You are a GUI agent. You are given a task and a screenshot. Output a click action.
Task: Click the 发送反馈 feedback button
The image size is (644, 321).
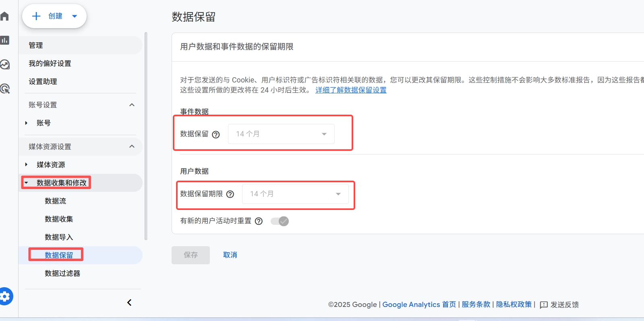559,305
